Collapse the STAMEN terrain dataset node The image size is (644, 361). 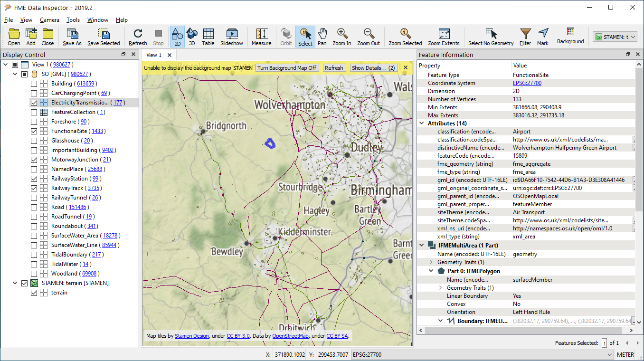point(15,283)
